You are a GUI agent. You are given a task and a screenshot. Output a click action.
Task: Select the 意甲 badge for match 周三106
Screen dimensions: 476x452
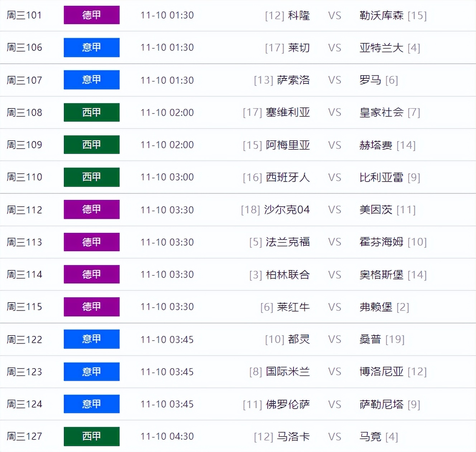pyautogui.click(x=91, y=48)
